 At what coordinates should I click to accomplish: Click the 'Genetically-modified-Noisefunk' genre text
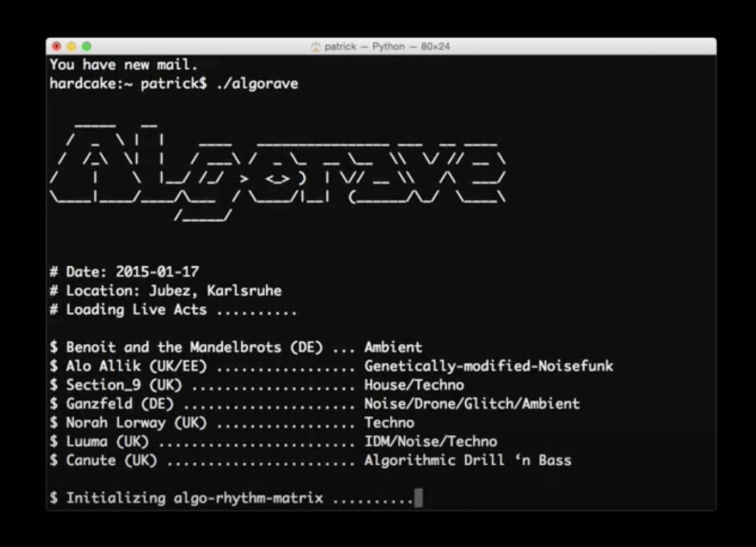point(489,366)
